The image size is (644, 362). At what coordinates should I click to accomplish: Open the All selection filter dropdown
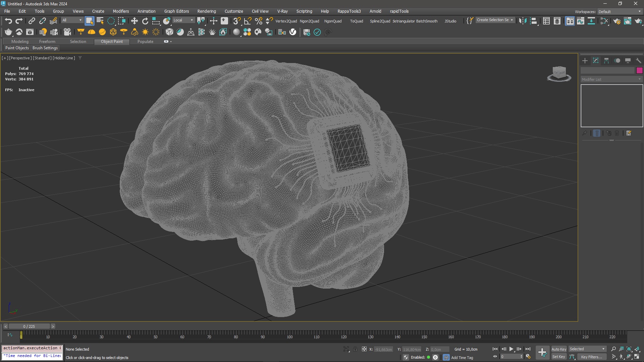pyautogui.click(x=72, y=20)
